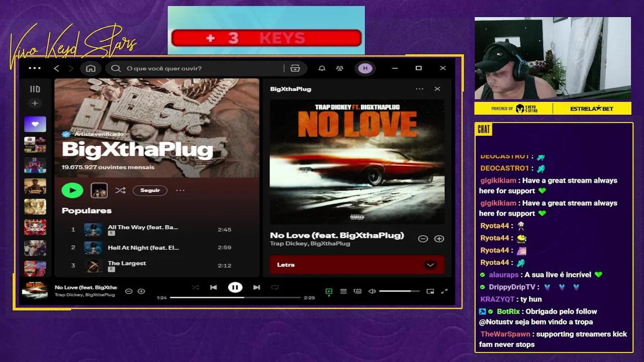Screen dimensions: 644x362
Task: Click BotRix follow message in chat
Action: pyautogui.click(x=537, y=317)
